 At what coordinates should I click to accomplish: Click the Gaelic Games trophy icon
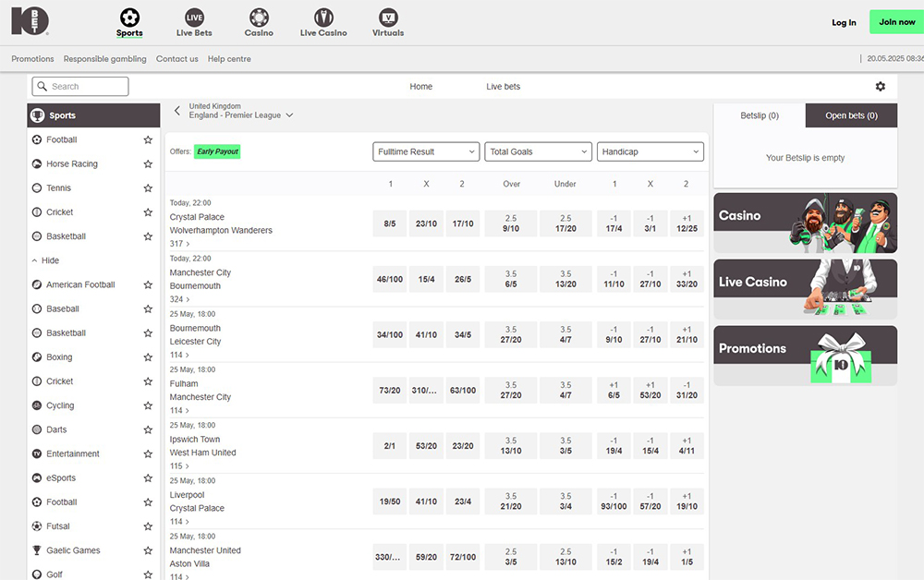tap(37, 550)
